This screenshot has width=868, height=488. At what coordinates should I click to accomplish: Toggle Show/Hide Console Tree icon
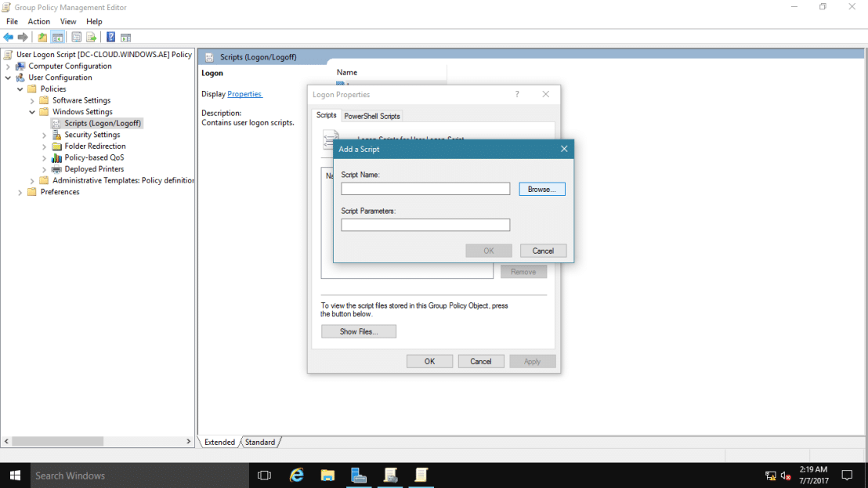[x=57, y=37]
